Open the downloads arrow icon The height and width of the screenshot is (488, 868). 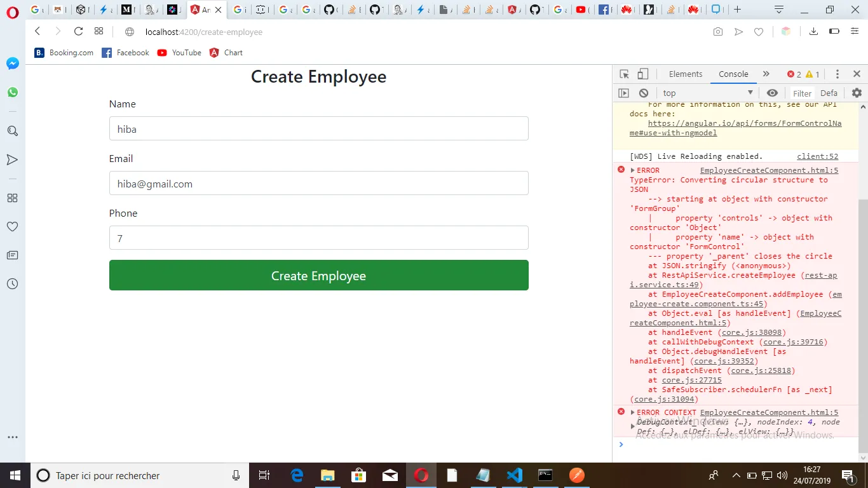coord(813,32)
